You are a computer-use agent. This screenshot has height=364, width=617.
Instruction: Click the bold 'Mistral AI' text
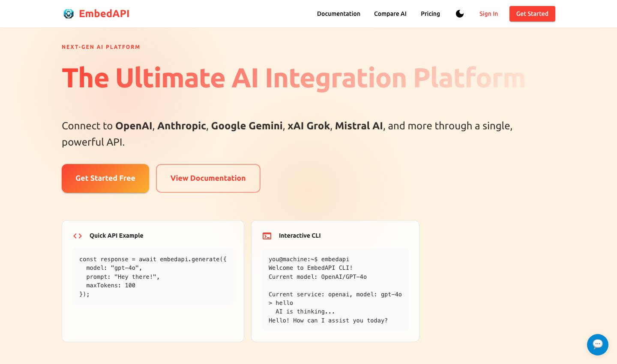pyautogui.click(x=359, y=126)
